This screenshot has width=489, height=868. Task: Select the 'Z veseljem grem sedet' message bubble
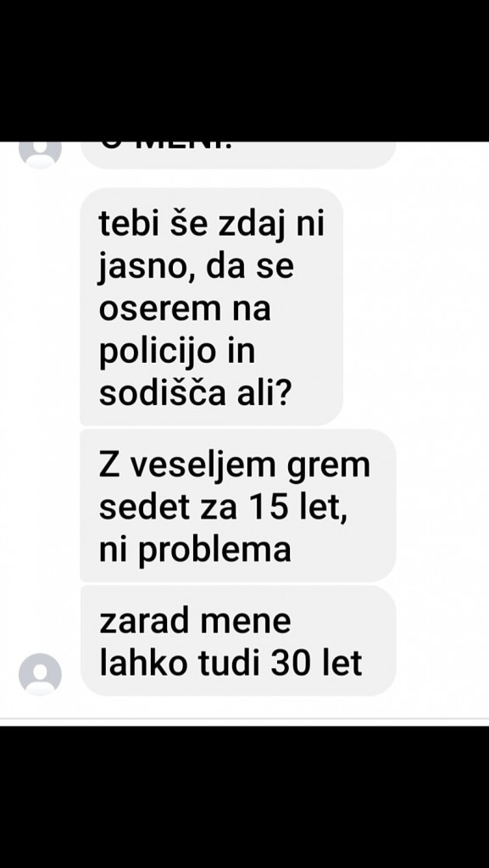(x=238, y=505)
